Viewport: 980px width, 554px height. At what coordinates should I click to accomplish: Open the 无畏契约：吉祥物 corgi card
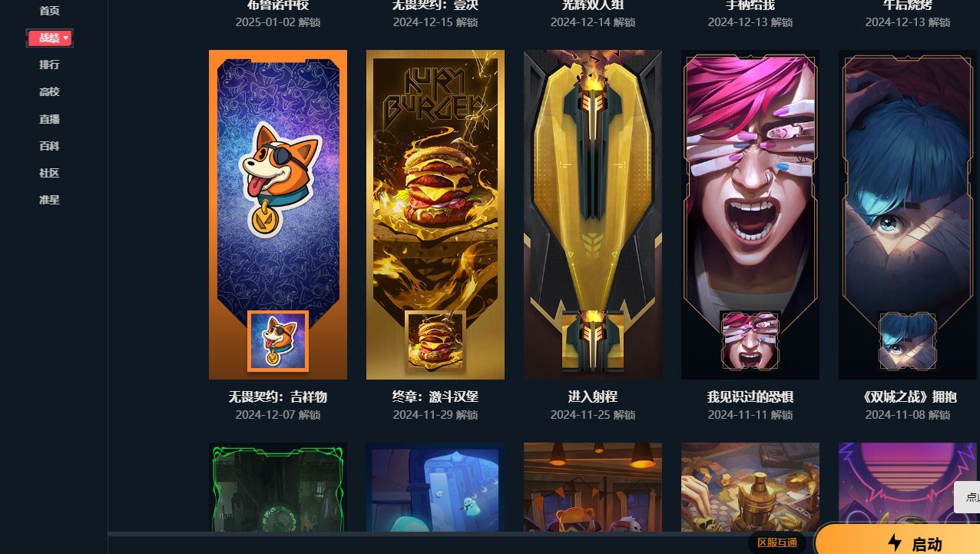[278, 214]
